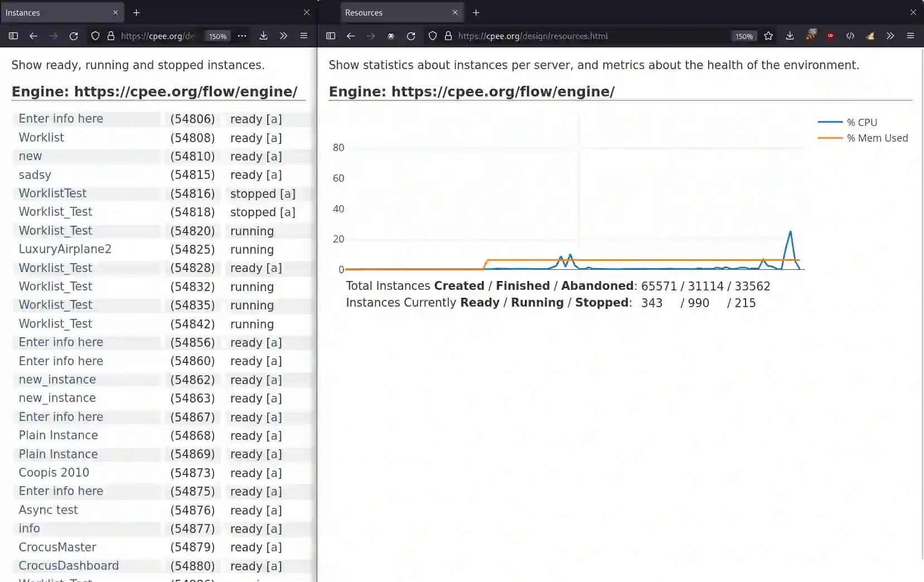
Task: Open the uBlock Origin extension
Action: click(830, 36)
